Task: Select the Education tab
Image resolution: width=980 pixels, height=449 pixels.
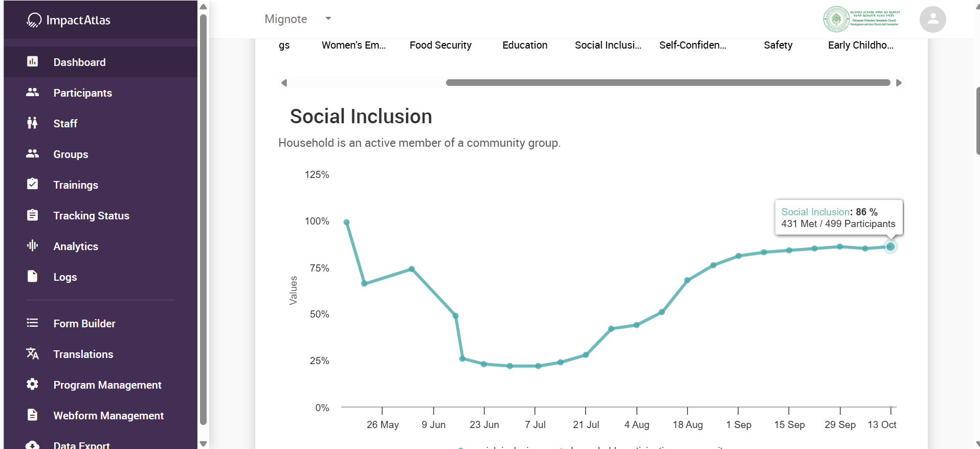Action: tap(525, 45)
